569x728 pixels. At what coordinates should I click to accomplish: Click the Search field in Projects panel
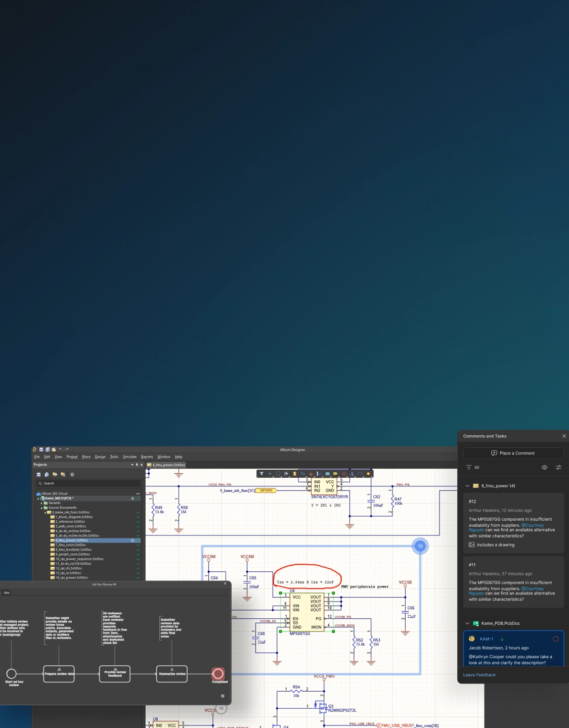[88, 483]
